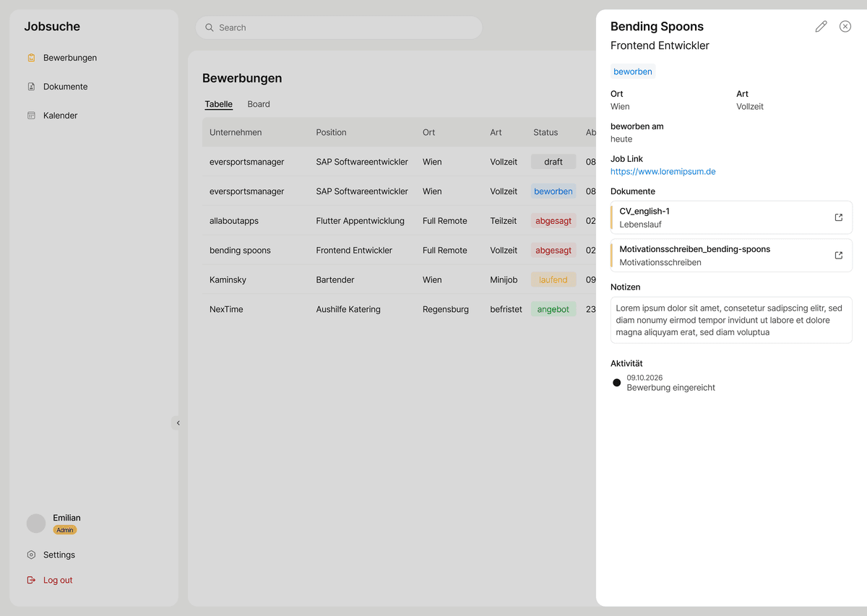
Task: Click into the Search field
Action: (339, 27)
